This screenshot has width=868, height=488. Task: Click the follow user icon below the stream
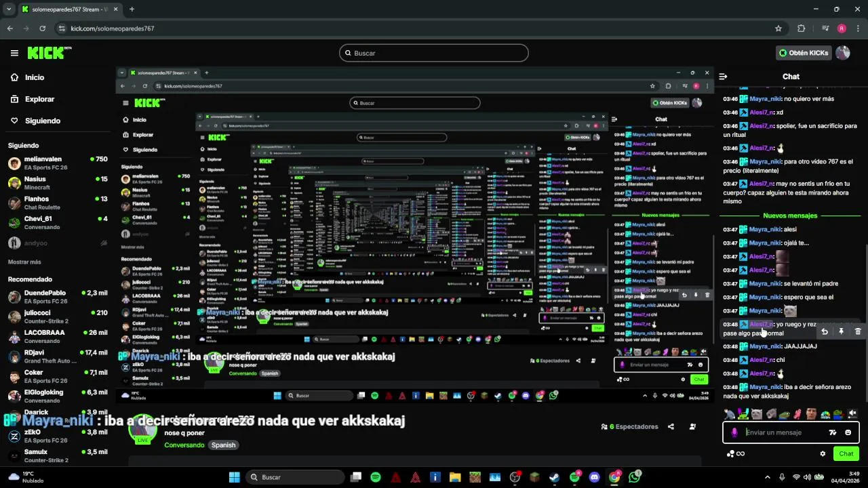(x=692, y=427)
